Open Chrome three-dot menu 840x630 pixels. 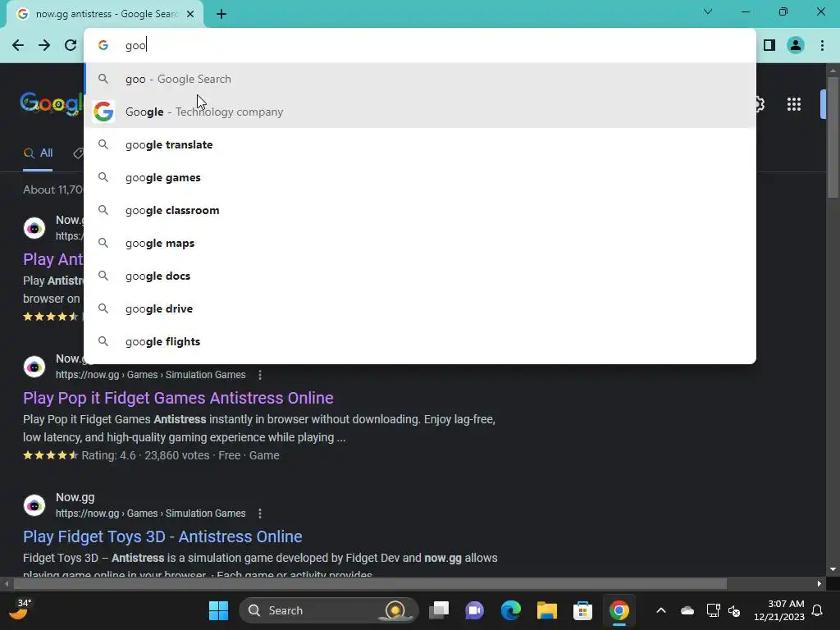pos(822,45)
